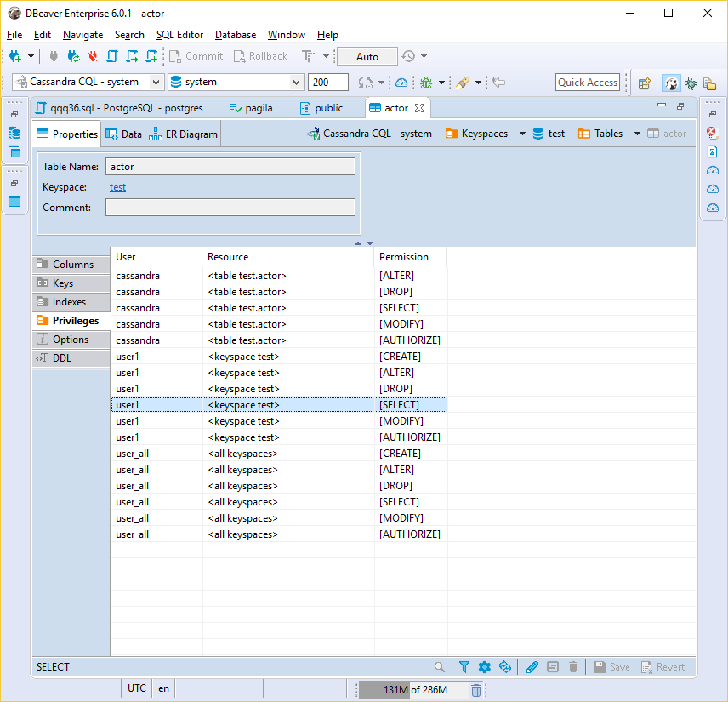This screenshot has width=728, height=702.
Task: Click the result limit 200 field
Action: (327, 83)
